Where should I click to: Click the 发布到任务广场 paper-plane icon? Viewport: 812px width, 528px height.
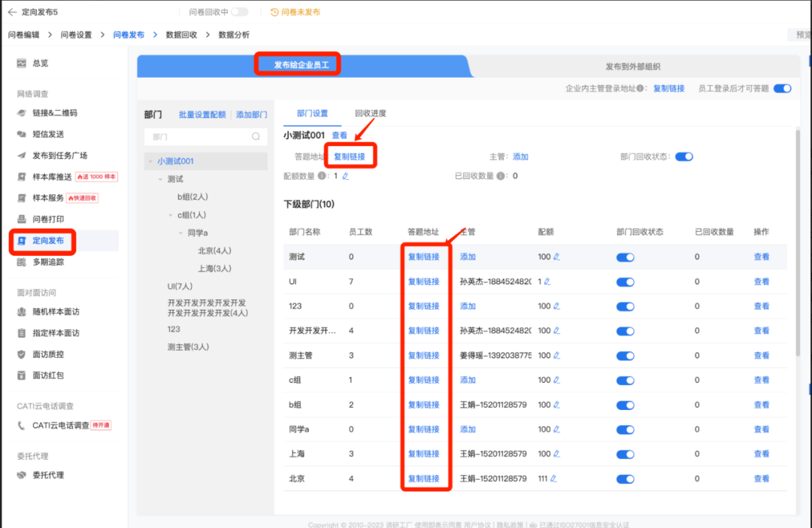click(x=21, y=156)
